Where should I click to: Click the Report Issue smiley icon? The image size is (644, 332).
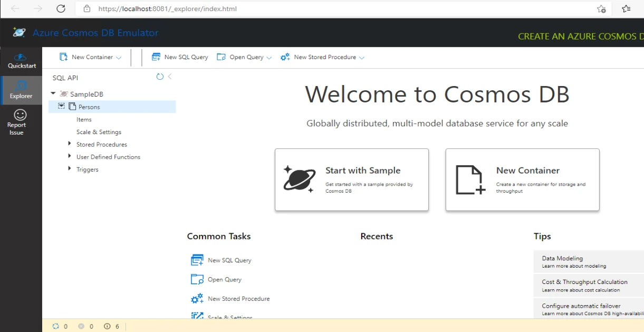[20, 115]
